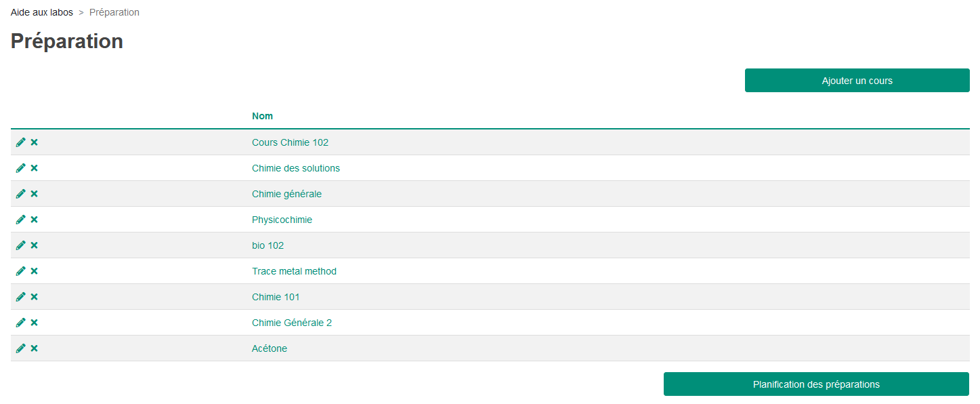Go to Aide aux labos breadcrumb

(x=42, y=12)
